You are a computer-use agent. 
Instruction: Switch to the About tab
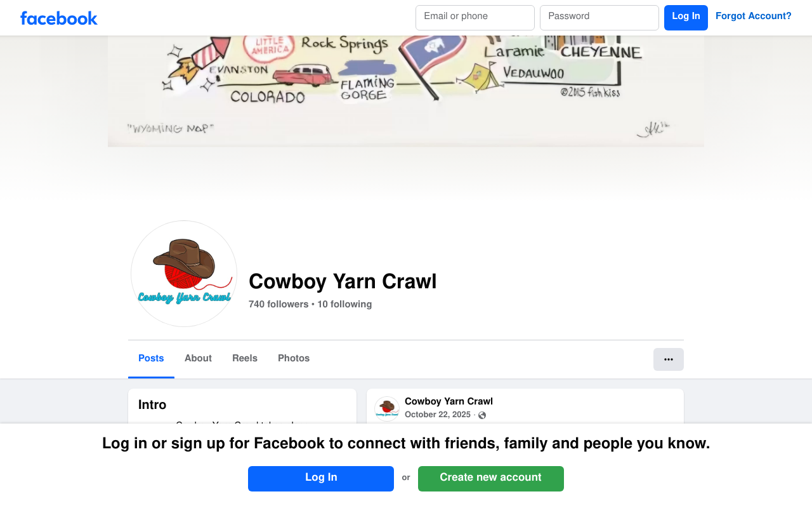[198, 358]
